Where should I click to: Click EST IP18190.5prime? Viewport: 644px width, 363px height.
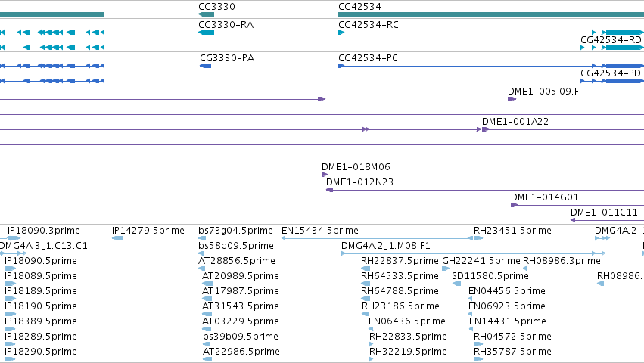(x=41, y=306)
